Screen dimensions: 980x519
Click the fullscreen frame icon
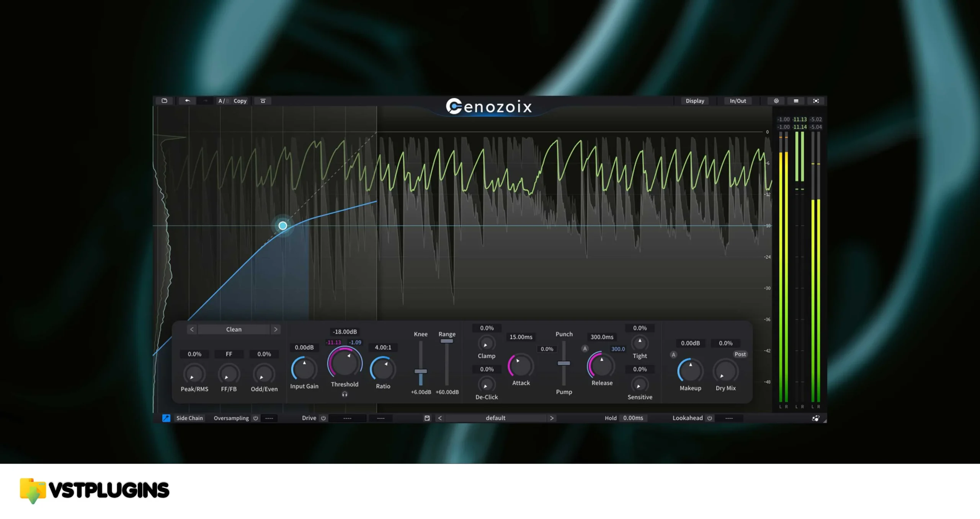[816, 101]
